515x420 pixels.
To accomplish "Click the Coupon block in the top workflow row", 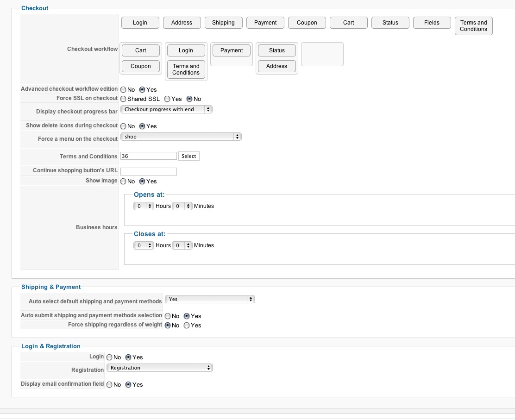I will 307,23.
